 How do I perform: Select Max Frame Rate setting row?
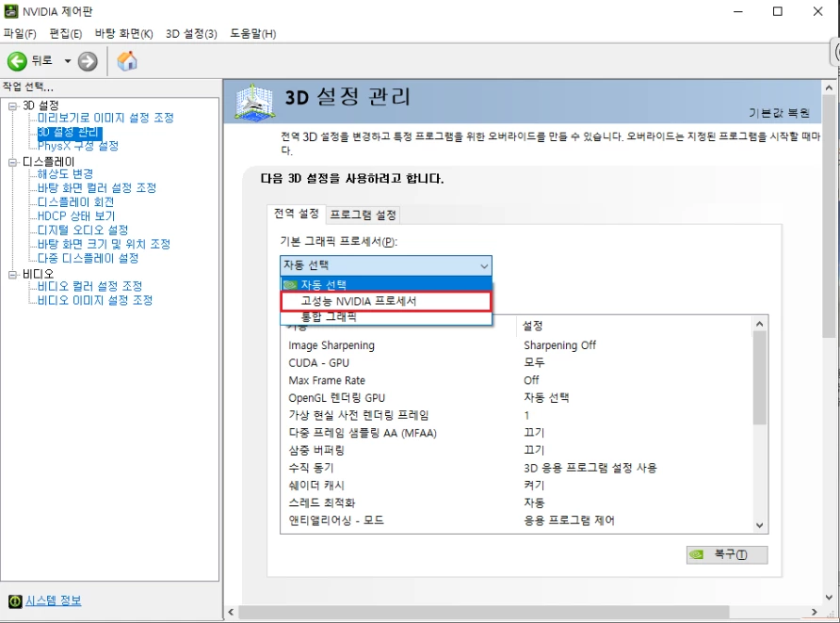pyautogui.click(x=516, y=380)
